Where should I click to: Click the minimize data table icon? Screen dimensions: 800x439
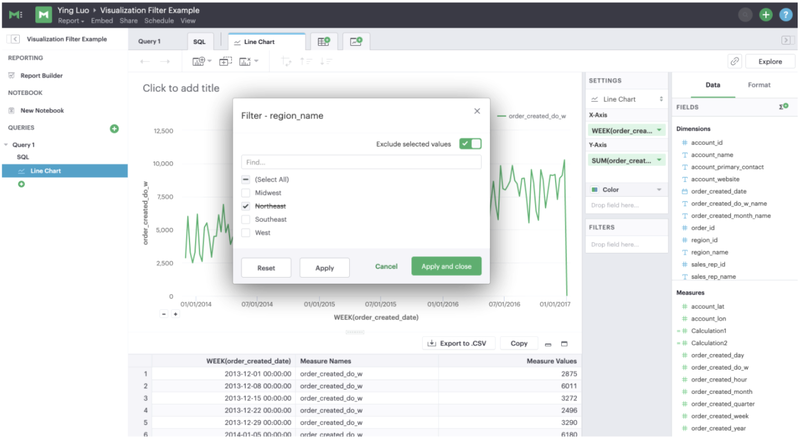coord(548,344)
